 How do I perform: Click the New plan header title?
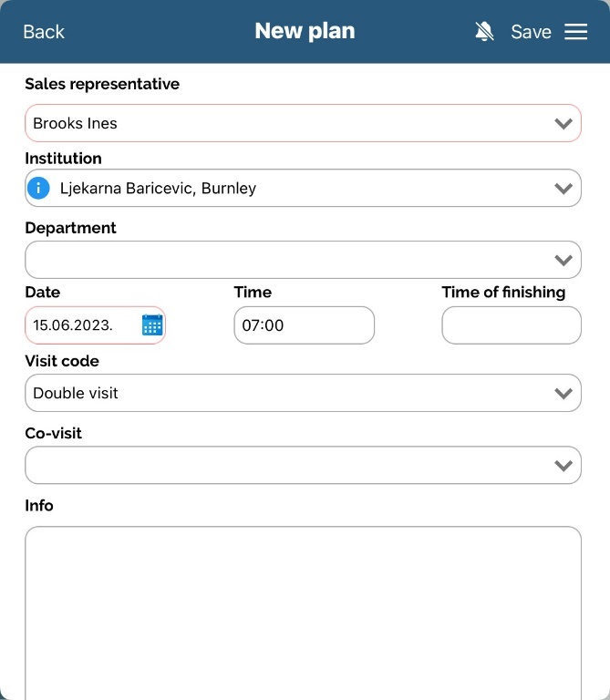(x=305, y=32)
